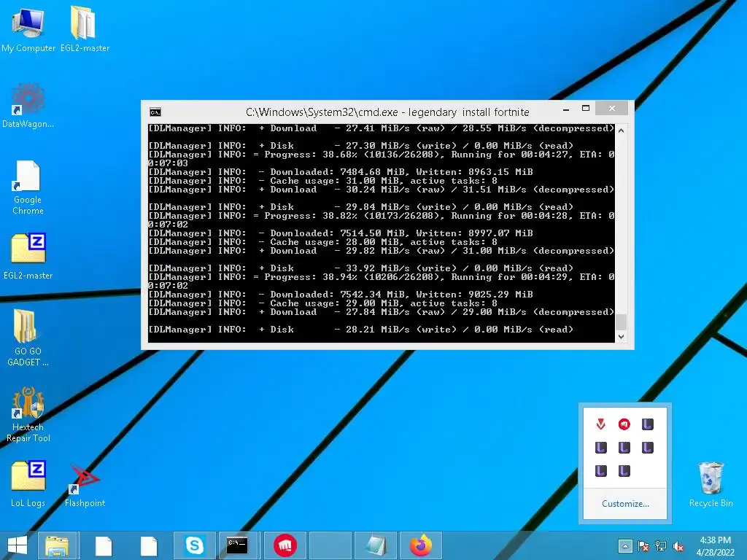
Task: Select the Recycle Bin icon
Action: click(x=711, y=484)
